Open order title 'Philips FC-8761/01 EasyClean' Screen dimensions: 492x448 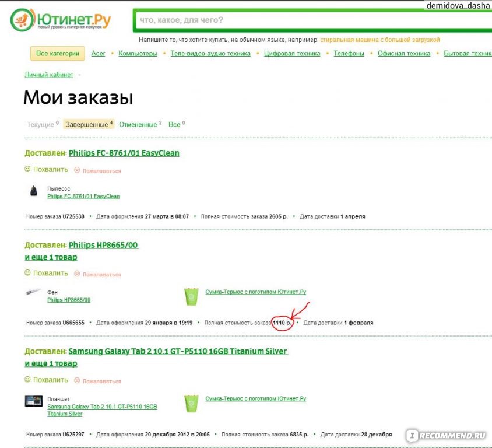pos(124,153)
